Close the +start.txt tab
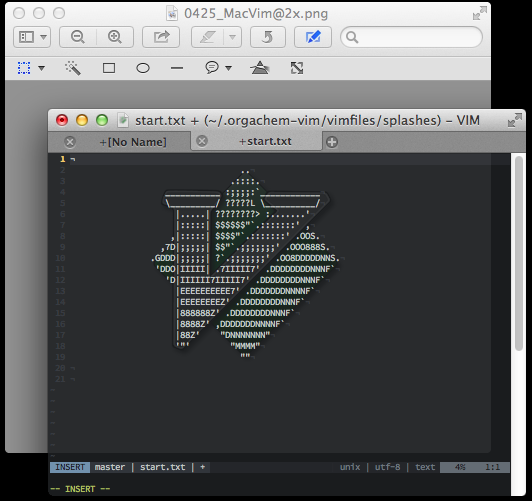The image size is (532, 501). point(202,141)
